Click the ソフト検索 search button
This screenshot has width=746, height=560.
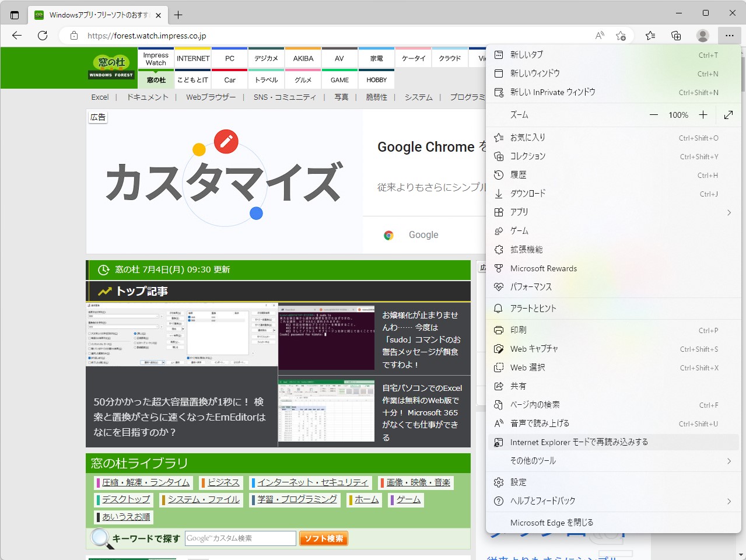323,538
